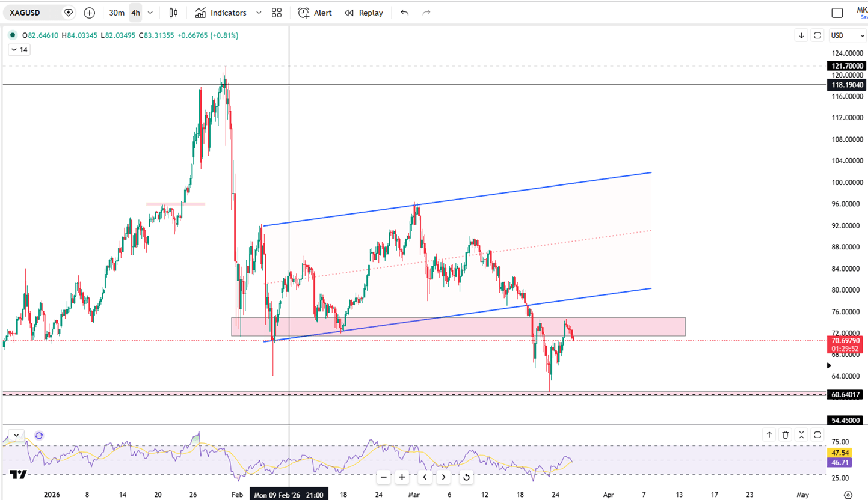Open the candlestick chart type selector

click(x=174, y=13)
